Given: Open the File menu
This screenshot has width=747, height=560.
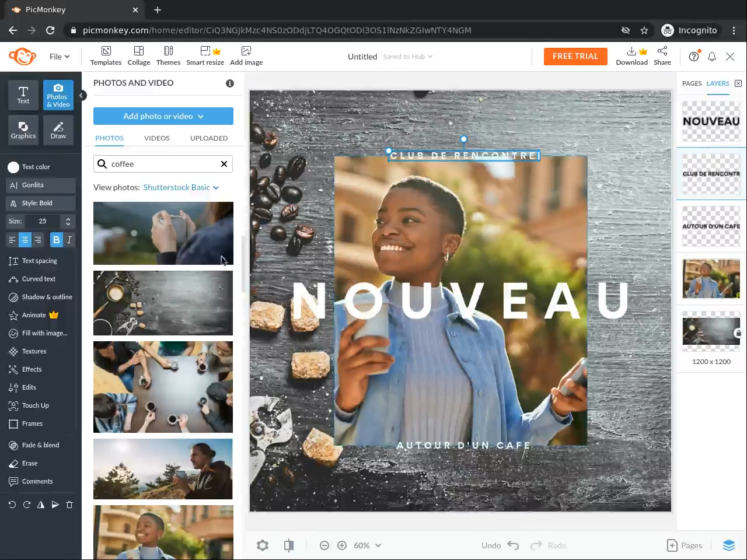Looking at the screenshot, I should (60, 57).
